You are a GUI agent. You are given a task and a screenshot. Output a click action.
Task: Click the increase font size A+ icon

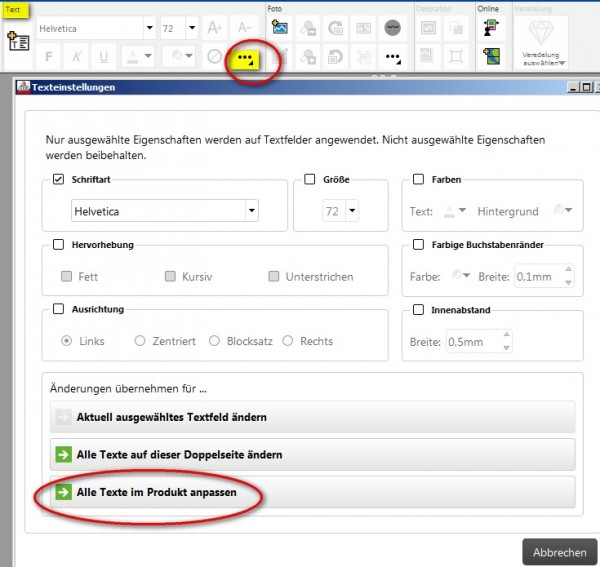214,28
